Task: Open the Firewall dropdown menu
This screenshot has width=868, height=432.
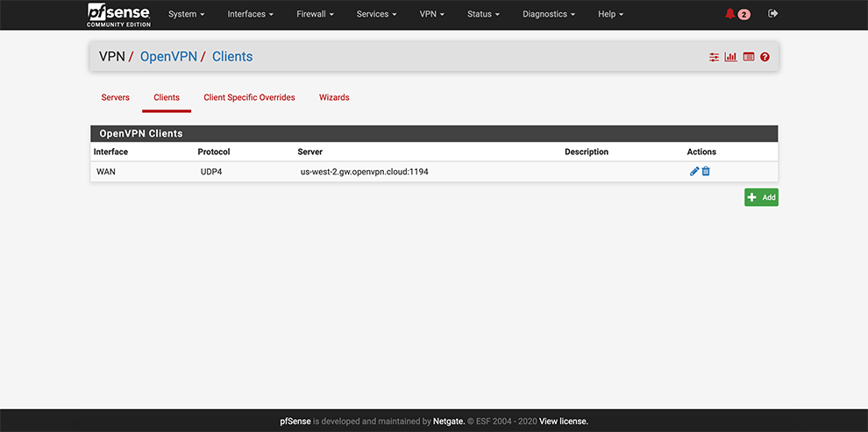Action: click(315, 14)
